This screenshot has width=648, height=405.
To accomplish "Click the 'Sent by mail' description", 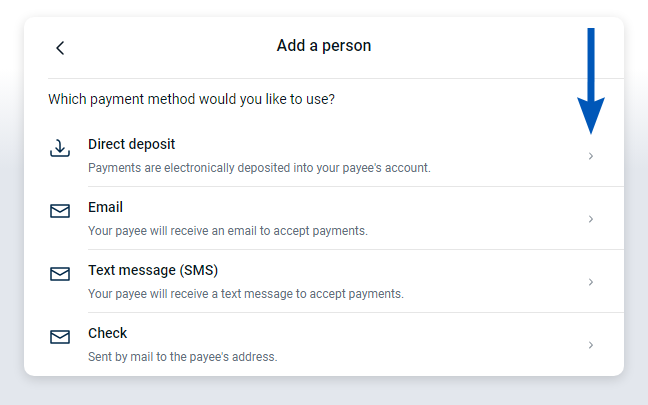I will pyautogui.click(x=183, y=357).
